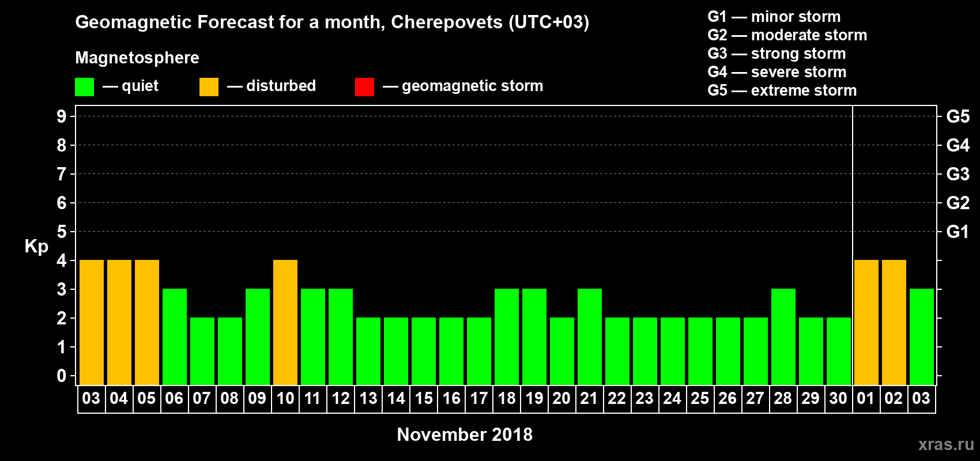Click the Kp axis label
The width and height of the screenshot is (980, 461).
36,247
